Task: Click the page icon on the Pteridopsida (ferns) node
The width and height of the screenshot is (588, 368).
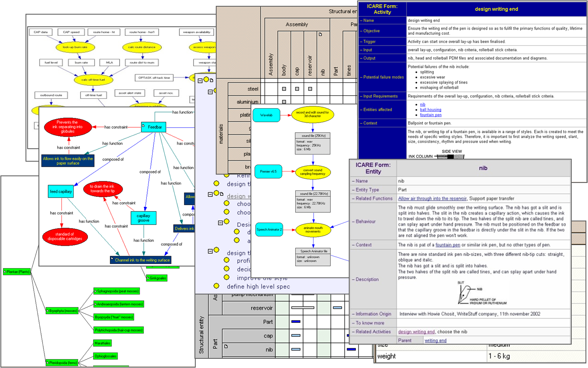Action: coord(48,363)
